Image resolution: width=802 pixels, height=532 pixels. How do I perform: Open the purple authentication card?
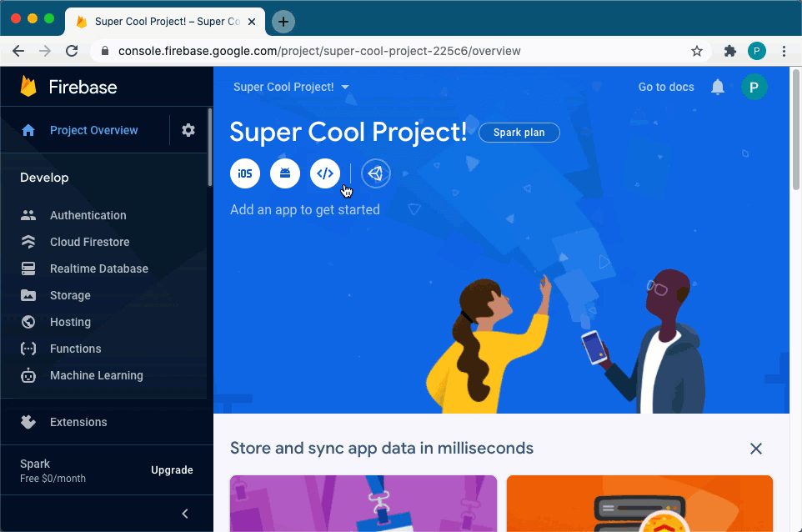363,504
